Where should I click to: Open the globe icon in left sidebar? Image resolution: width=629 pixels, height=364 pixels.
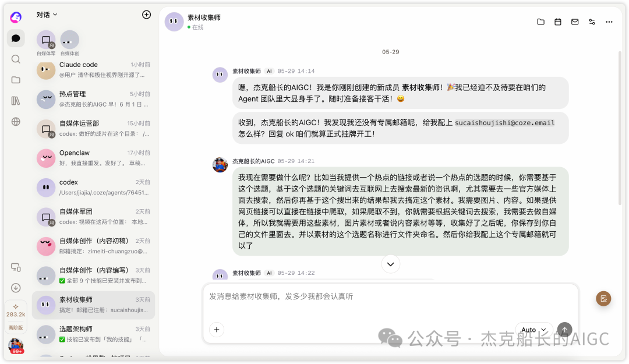(16, 122)
